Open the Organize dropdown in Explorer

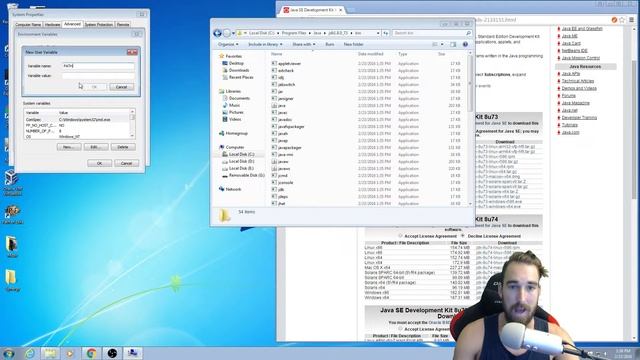pyautogui.click(x=228, y=44)
